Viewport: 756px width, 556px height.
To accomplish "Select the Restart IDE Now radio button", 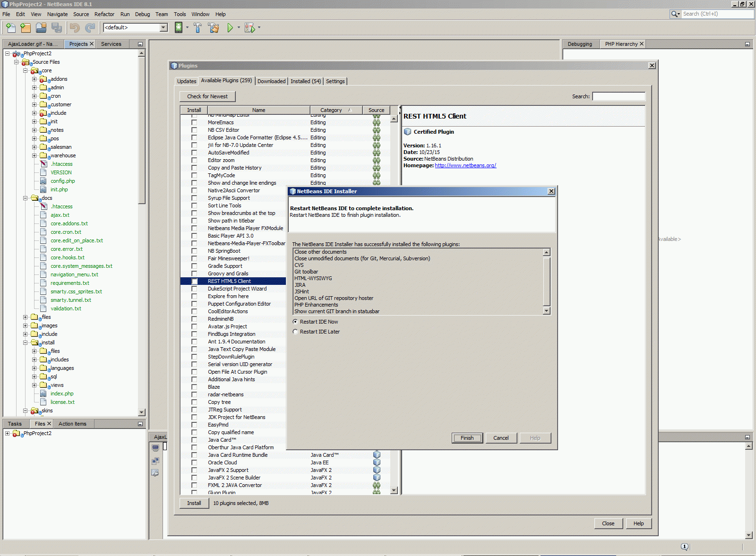I will pos(295,322).
